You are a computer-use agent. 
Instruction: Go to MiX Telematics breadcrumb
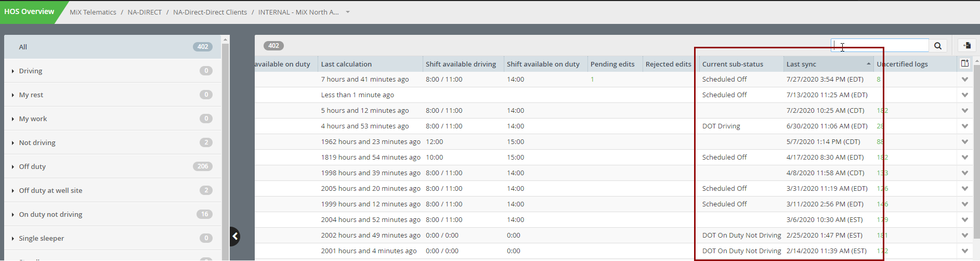pyautogui.click(x=93, y=12)
